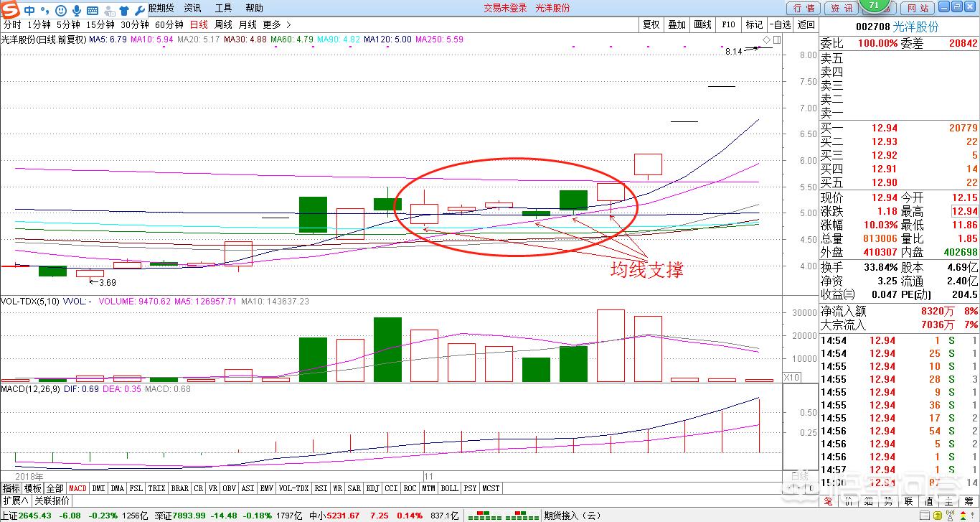The width and height of the screenshot is (980, 522).
Task: Toggle Sogou Chinese/English input mode
Action: tap(29, 10)
